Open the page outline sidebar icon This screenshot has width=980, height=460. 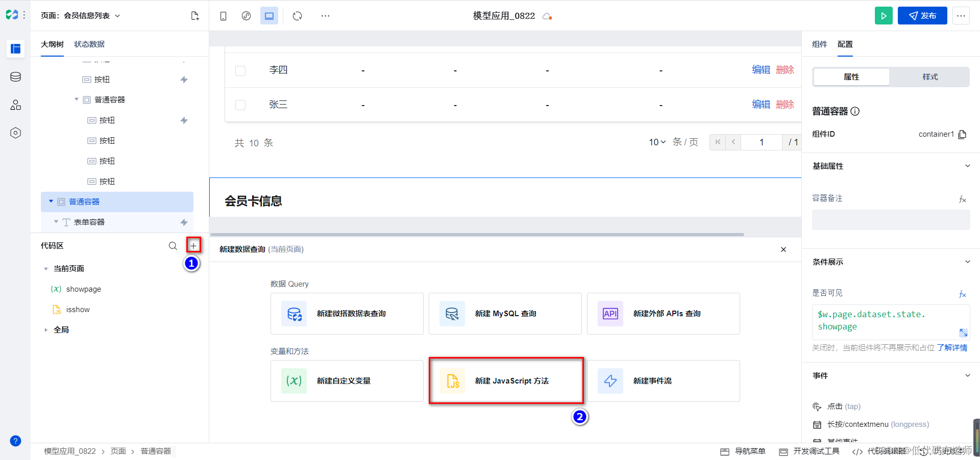(x=15, y=49)
